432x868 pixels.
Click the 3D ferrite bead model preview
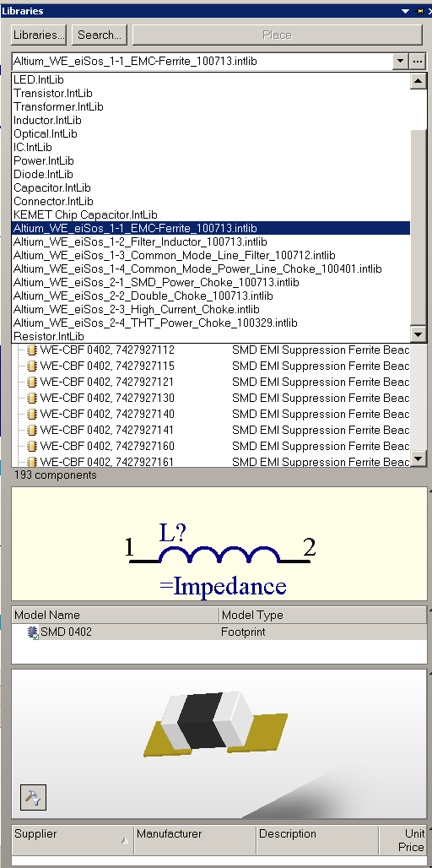(x=216, y=723)
